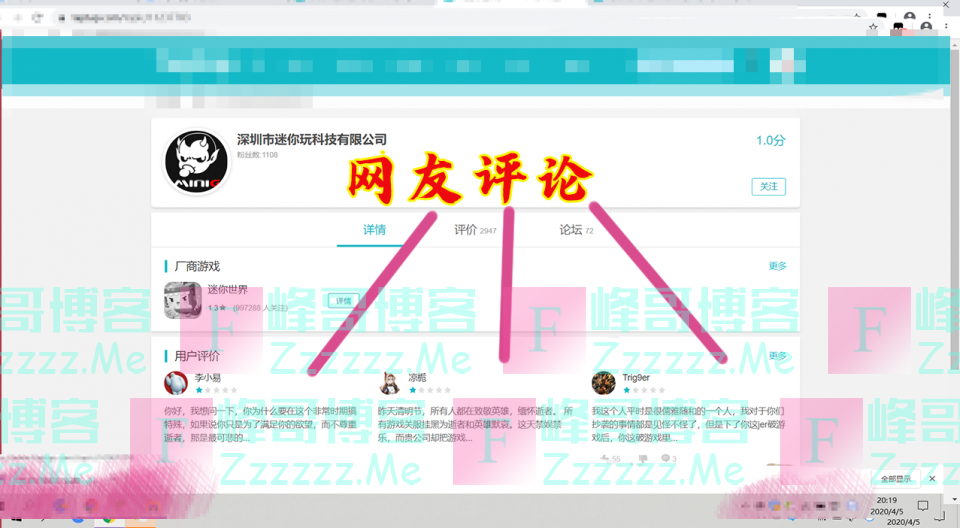Open the 论坛 72 tab
This screenshot has height=528, width=960.
[576, 230]
